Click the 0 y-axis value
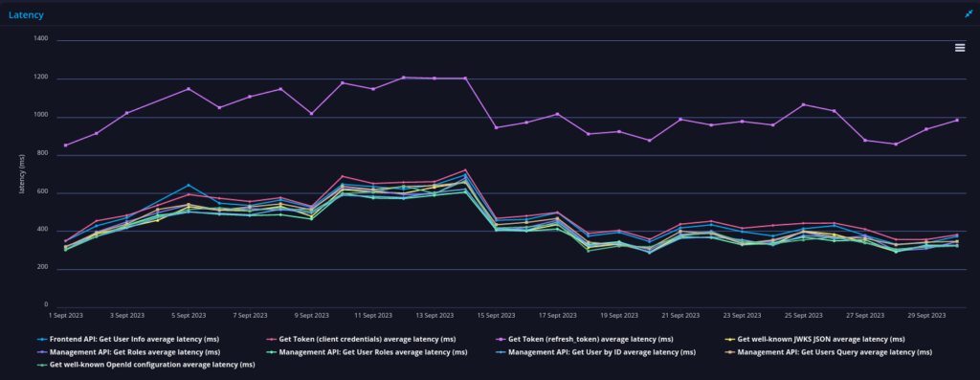980x380 pixels. [x=46, y=305]
